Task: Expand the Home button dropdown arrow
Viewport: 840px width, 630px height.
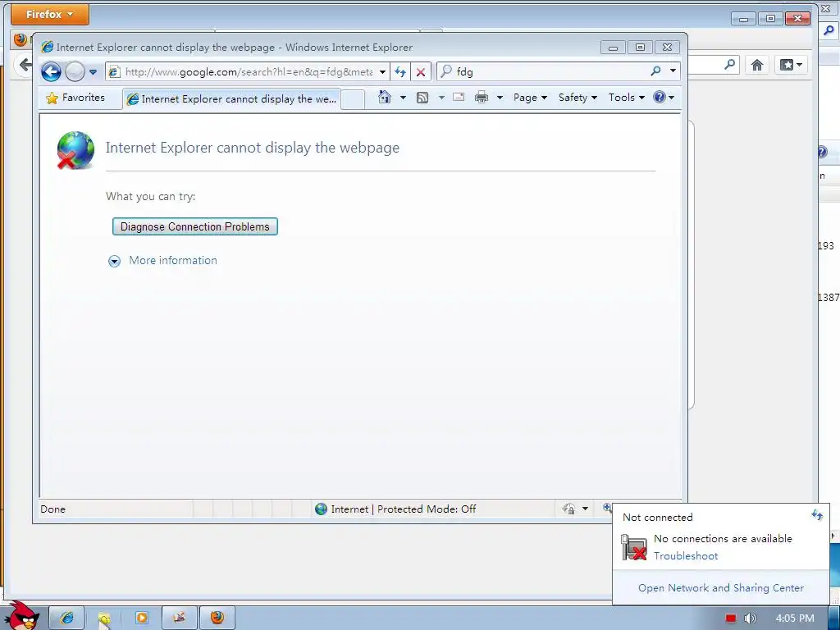Action: click(403, 98)
